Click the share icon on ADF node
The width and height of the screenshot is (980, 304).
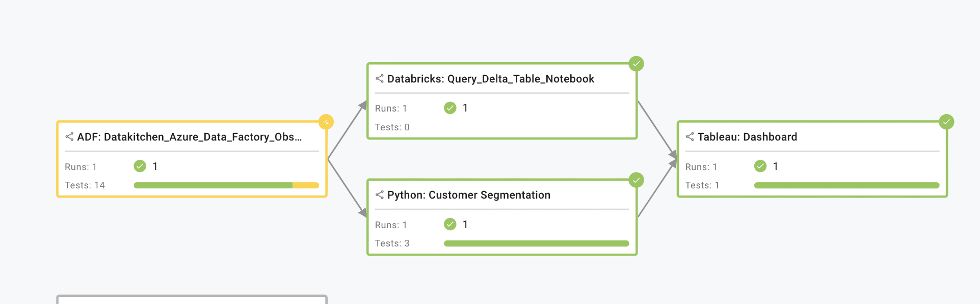point(69,136)
